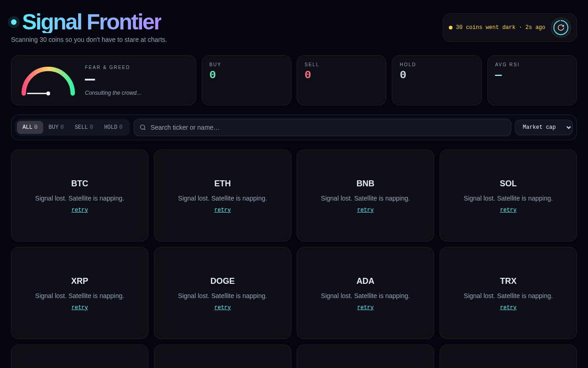
Task: Focus the Search ticker or name field
Action: coord(322,127)
